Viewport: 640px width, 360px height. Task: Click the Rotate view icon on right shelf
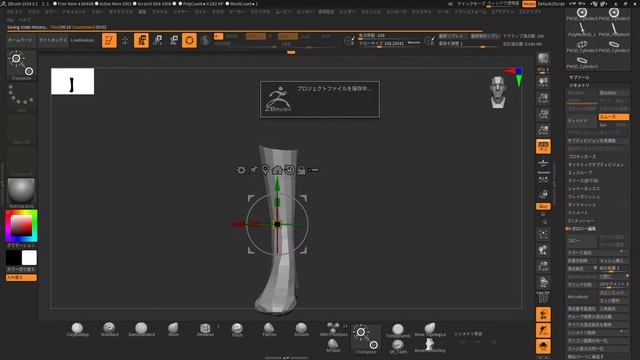543,282
